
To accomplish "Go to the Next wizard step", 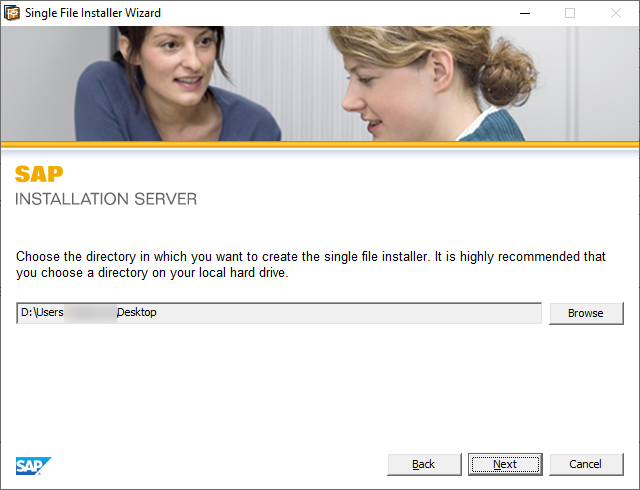I will click(505, 464).
